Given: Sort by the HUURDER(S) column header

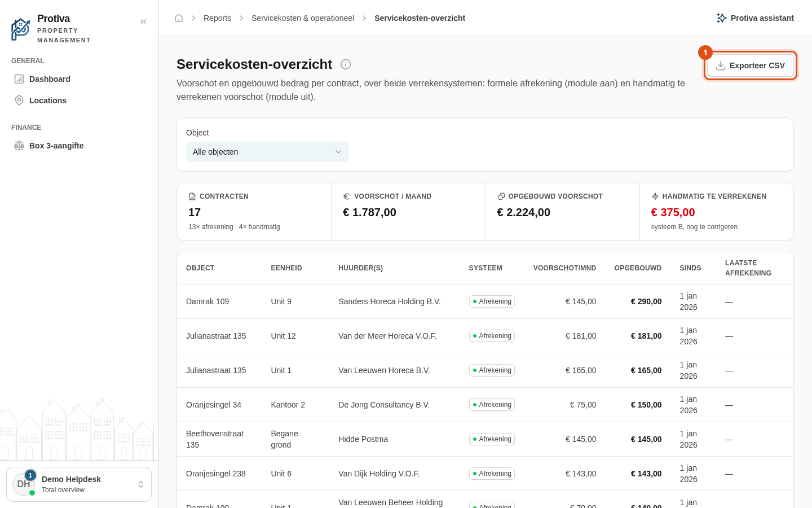Looking at the screenshot, I should 360,268.
